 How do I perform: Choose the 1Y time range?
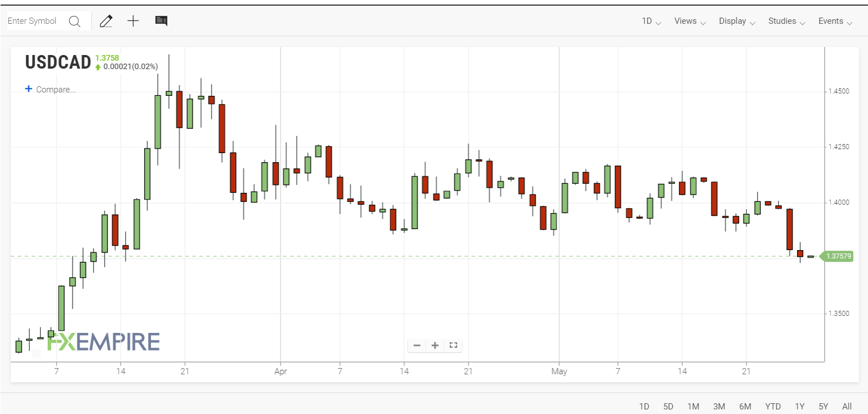pos(799,407)
